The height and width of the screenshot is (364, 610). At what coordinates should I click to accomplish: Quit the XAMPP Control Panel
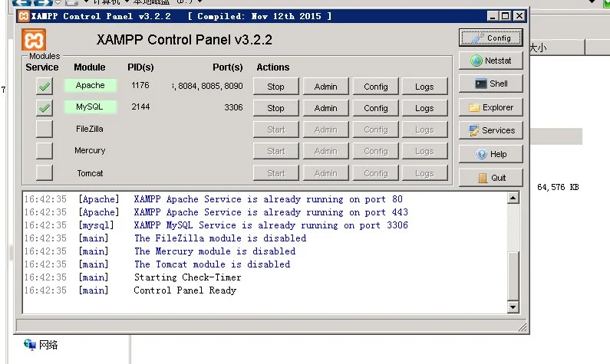[491, 178]
